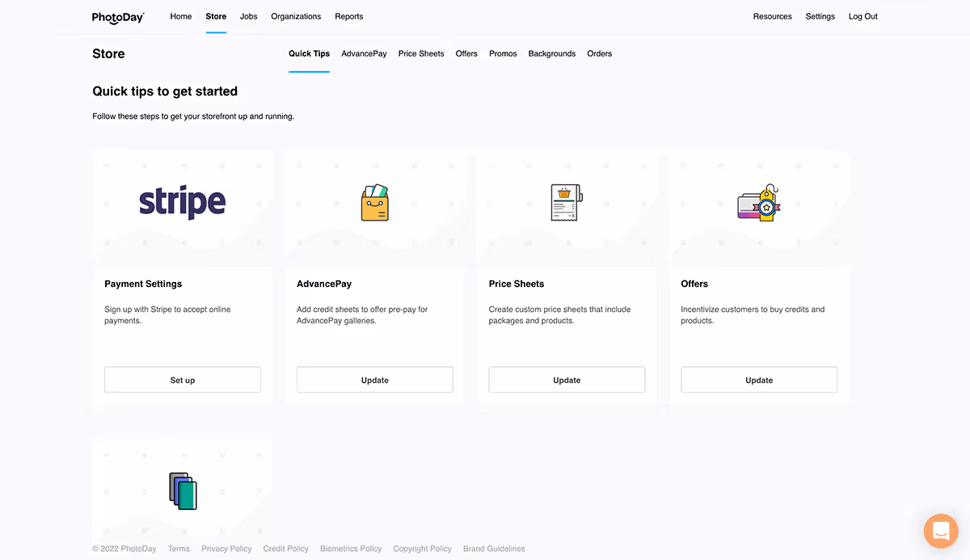This screenshot has width=970, height=560.
Task: Click the Price Sheets receipt icon
Action: click(x=567, y=203)
